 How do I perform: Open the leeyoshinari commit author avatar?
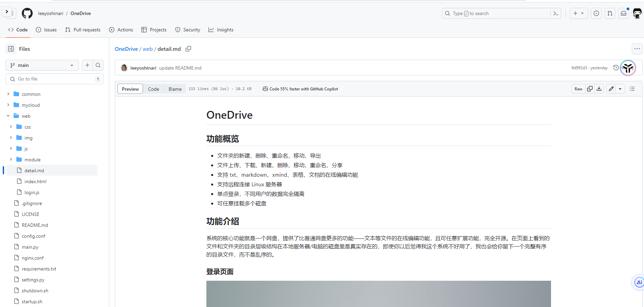(x=124, y=68)
